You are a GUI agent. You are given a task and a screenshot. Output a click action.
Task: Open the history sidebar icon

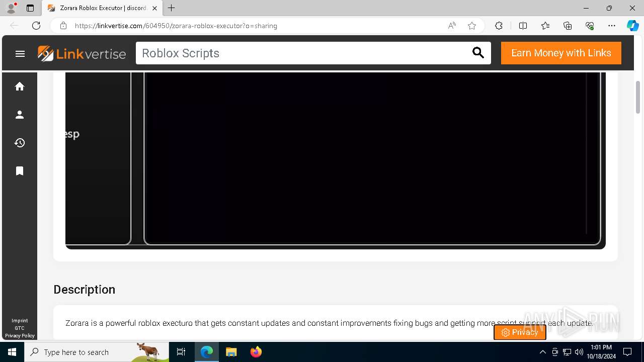tap(20, 143)
